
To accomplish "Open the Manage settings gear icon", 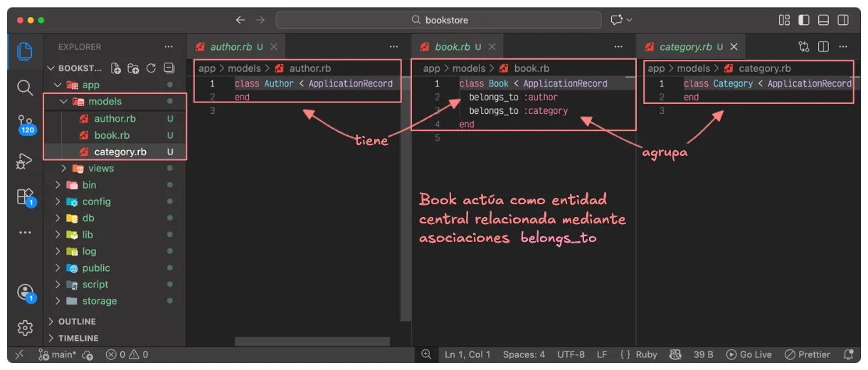I will coord(25,327).
